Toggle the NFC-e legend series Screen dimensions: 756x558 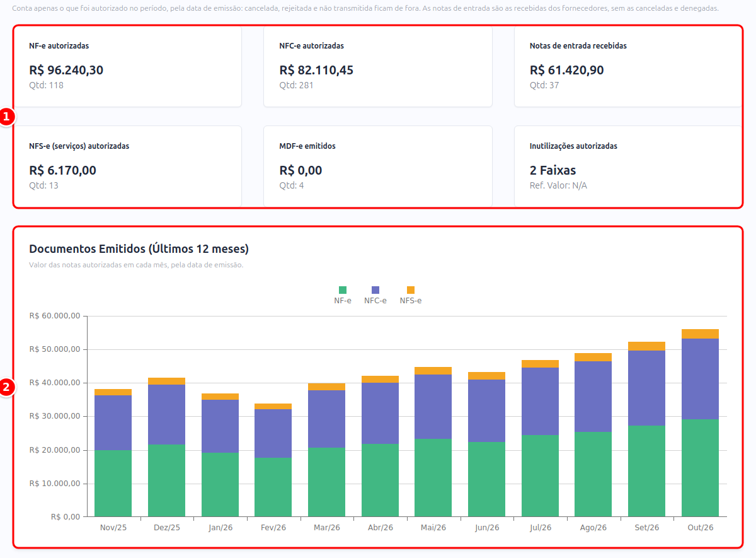(x=375, y=295)
